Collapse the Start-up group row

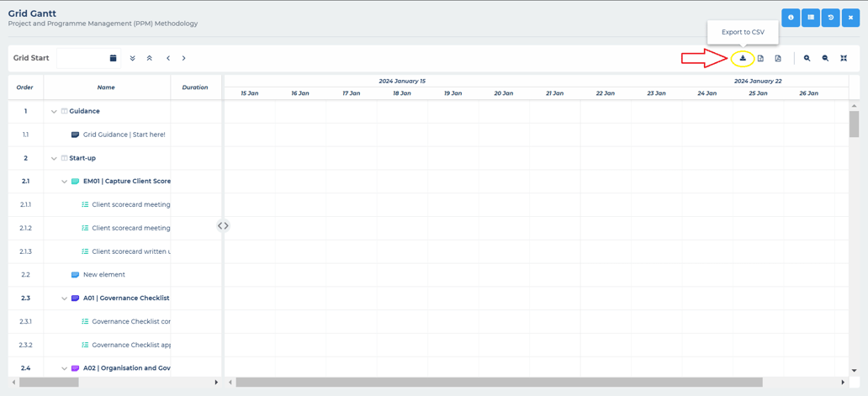coord(54,158)
